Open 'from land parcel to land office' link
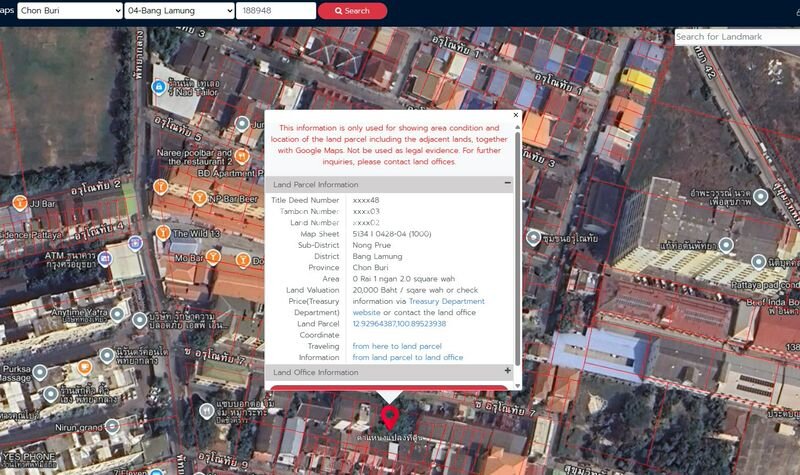The height and width of the screenshot is (475, 800). click(408, 358)
